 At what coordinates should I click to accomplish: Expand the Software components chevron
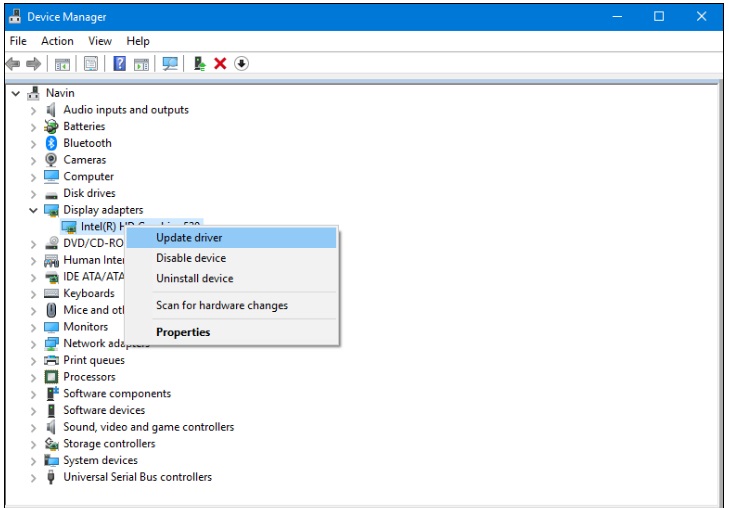(33, 395)
